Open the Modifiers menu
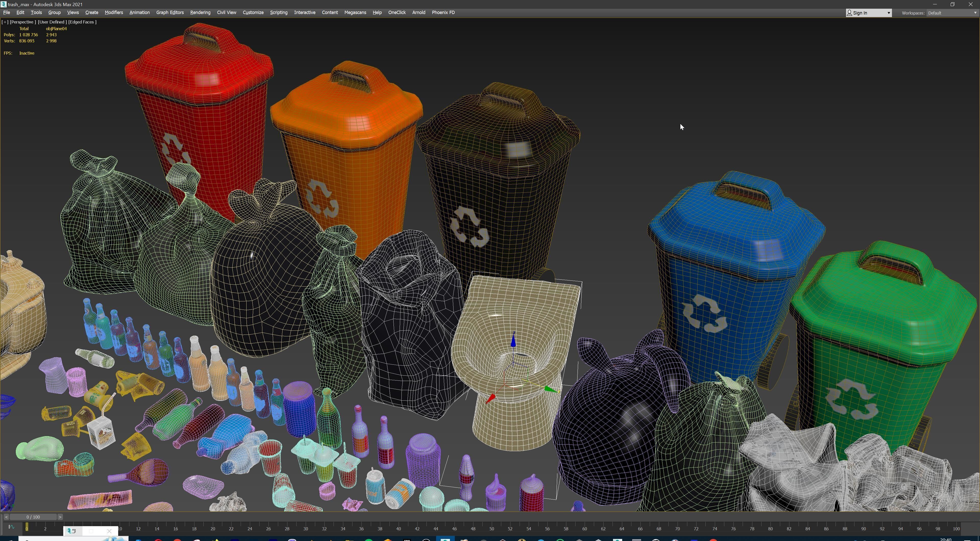 (114, 13)
